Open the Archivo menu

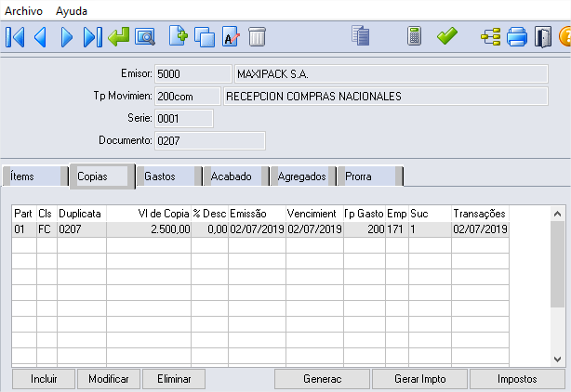click(x=23, y=11)
